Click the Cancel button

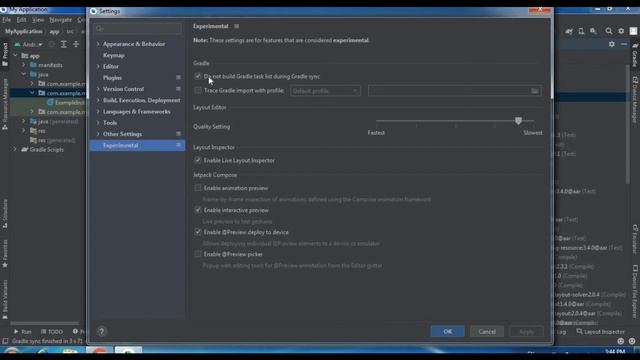click(487, 331)
